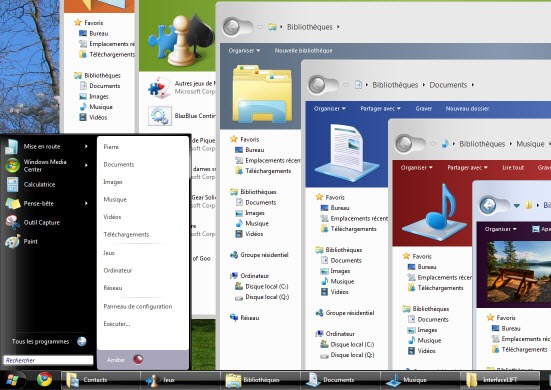Select Exécuter... in the Start menu
This screenshot has width=551, height=390.
(x=117, y=324)
